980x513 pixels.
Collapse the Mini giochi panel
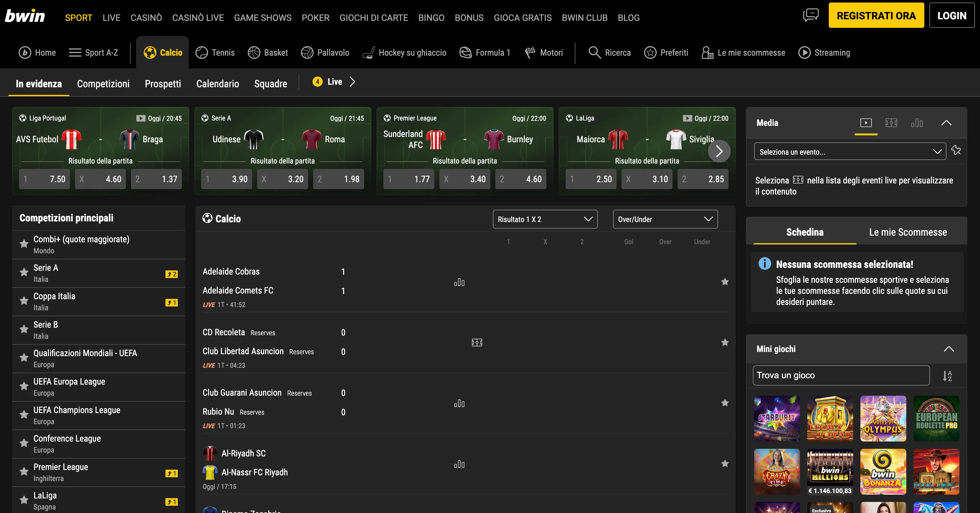tap(948, 349)
